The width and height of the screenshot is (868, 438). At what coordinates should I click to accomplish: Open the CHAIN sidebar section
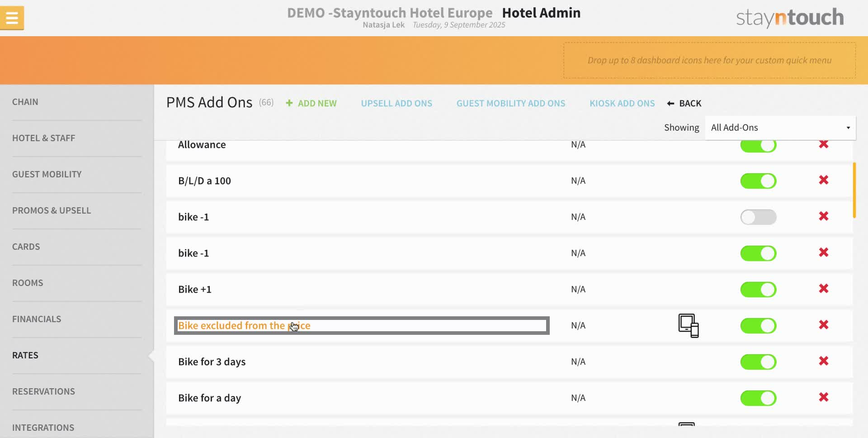(x=25, y=102)
